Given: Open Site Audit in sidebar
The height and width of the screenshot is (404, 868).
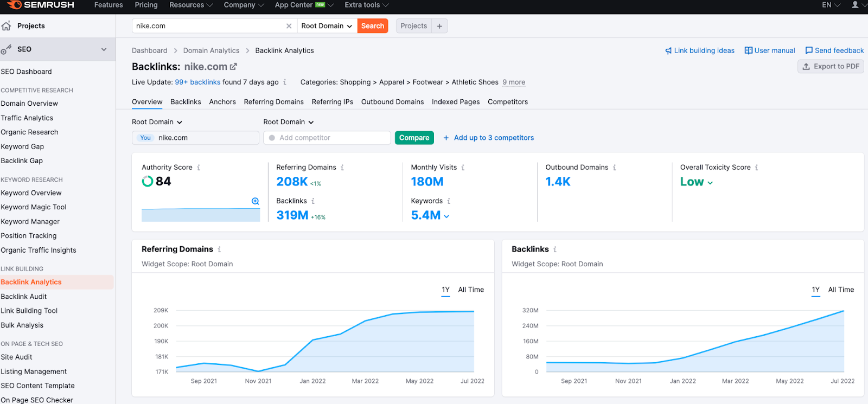Looking at the screenshot, I should coord(16,357).
